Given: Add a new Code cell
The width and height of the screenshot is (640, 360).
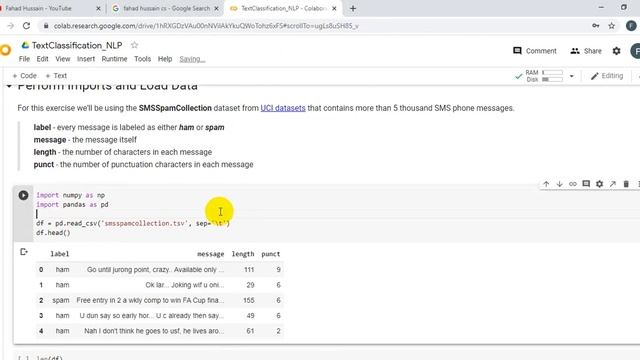Looking at the screenshot, I should pyautogui.click(x=24, y=76).
